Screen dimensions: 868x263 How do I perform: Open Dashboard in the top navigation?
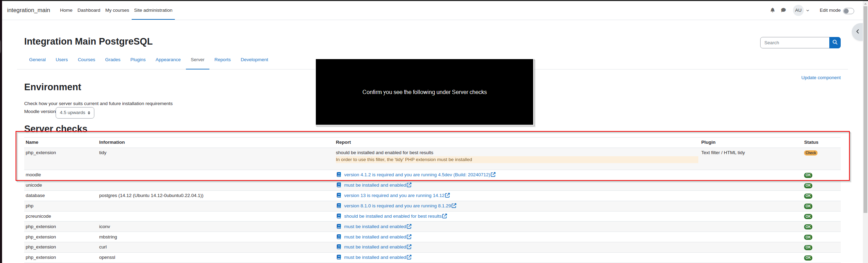click(89, 10)
